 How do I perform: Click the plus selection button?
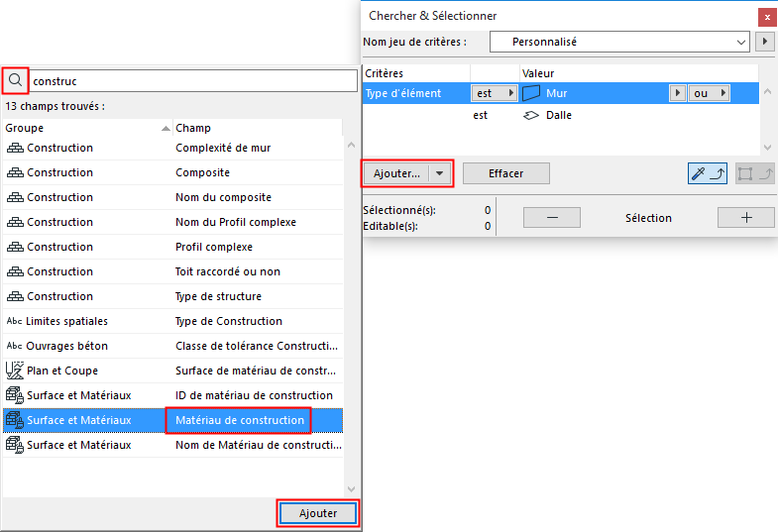pos(746,218)
